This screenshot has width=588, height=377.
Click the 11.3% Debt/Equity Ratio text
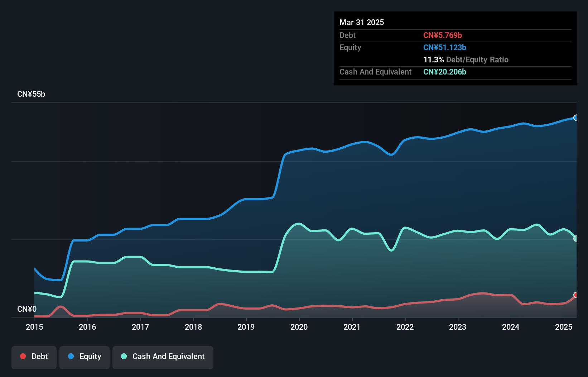(x=466, y=59)
